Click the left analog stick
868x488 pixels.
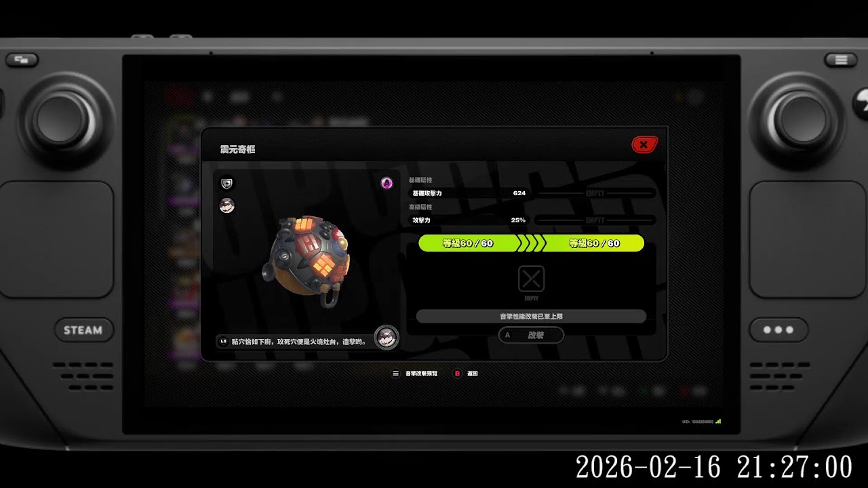click(x=60, y=120)
